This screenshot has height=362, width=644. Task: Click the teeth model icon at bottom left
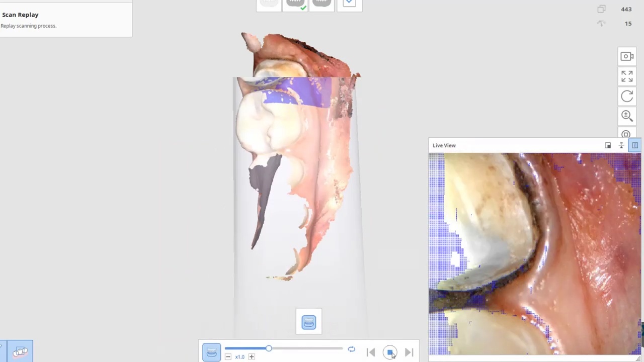click(20, 351)
